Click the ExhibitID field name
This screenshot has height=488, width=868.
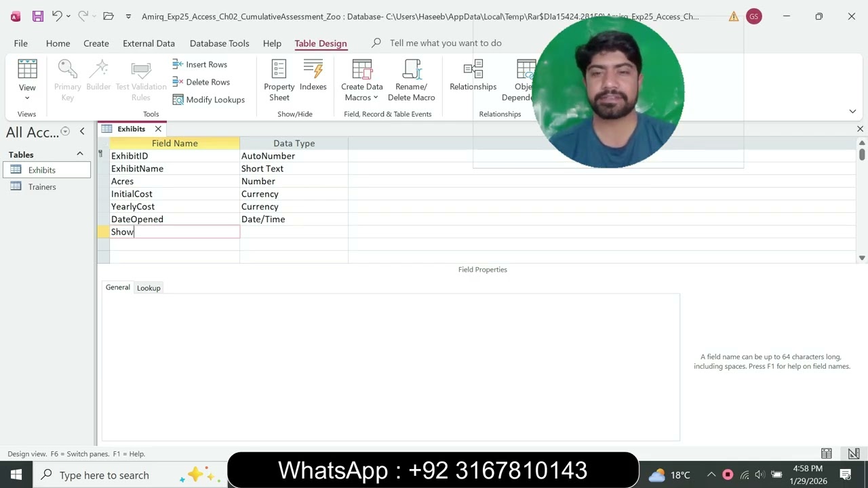coord(174,156)
